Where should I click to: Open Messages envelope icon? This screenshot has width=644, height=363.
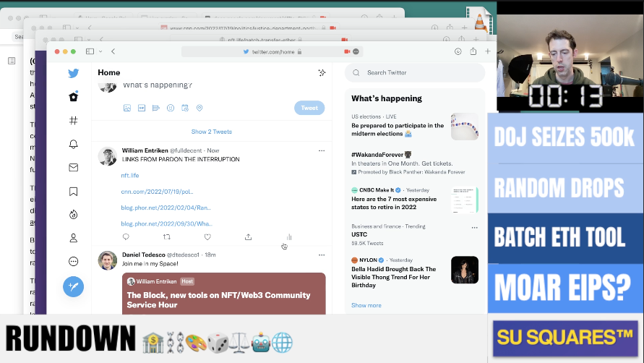pyautogui.click(x=73, y=167)
